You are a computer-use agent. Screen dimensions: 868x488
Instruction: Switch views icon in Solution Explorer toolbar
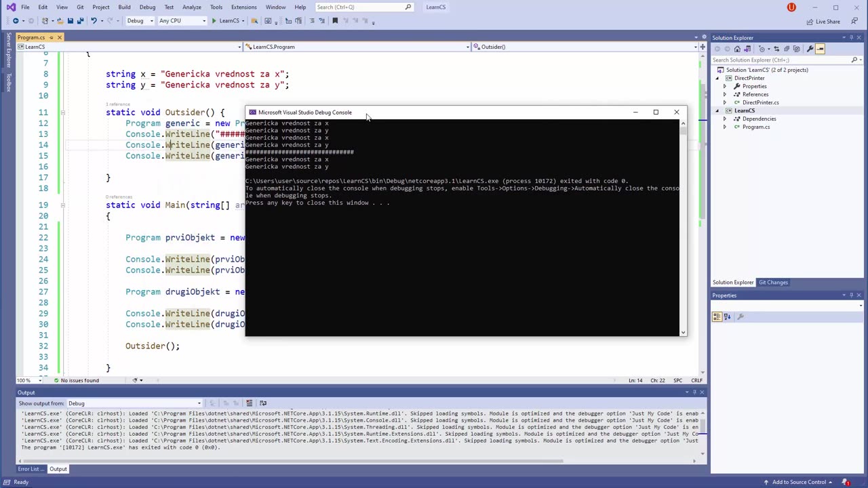[x=747, y=49]
